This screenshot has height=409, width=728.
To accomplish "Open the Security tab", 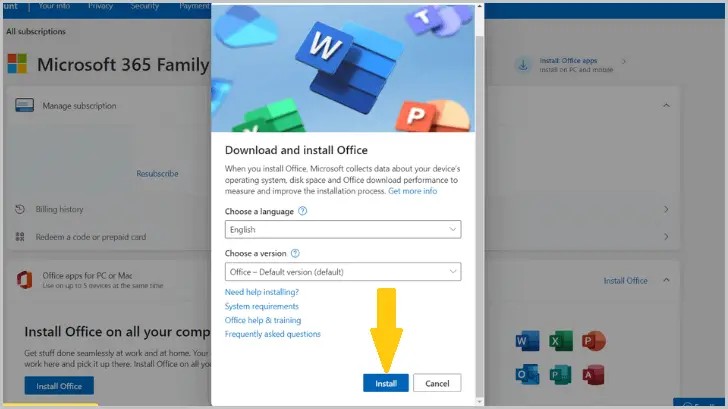I will pyautogui.click(x=144, y=6).
